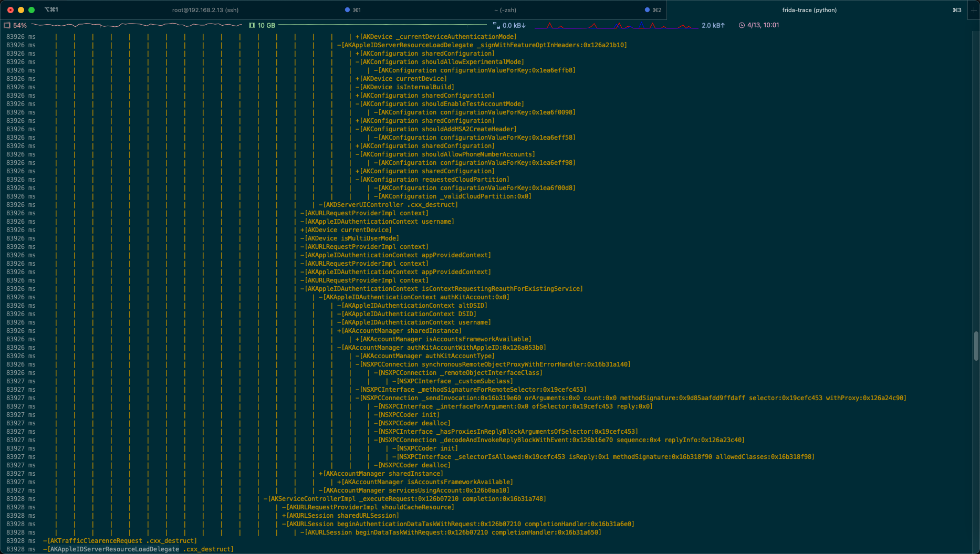
Task: Click the AKDevice isMultiUserMode line
Action: pyautogui.click(x=350, y=238)
